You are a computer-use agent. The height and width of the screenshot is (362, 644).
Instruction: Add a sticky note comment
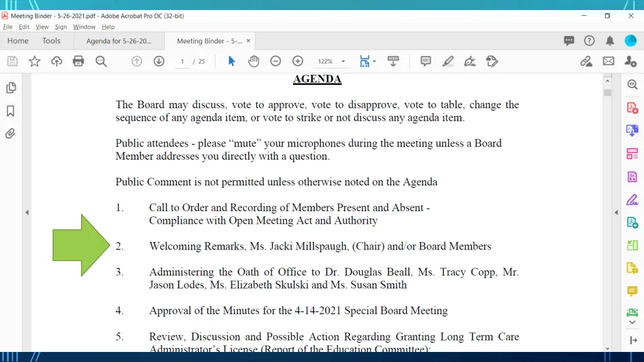(426, 61)
